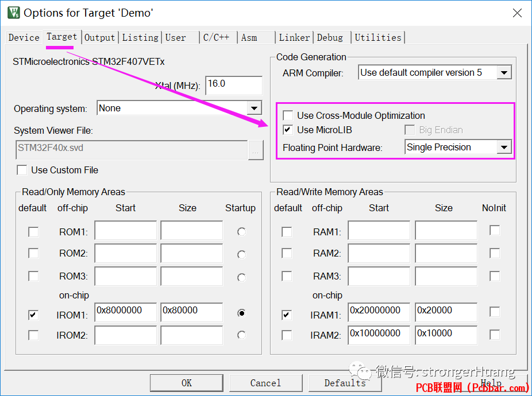This screenshot has width=532, height=396.
Task: Close the Options for Target dialog
Action: (x=517, y=13)
